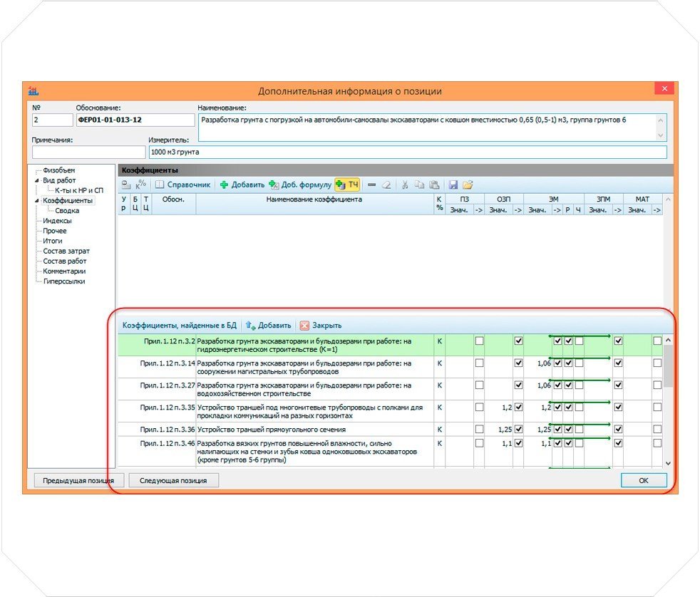This screenshot has height=597, width=700.
Task: Click Закрыть to close found coefficients panel
Action: [x=321, y=326]
